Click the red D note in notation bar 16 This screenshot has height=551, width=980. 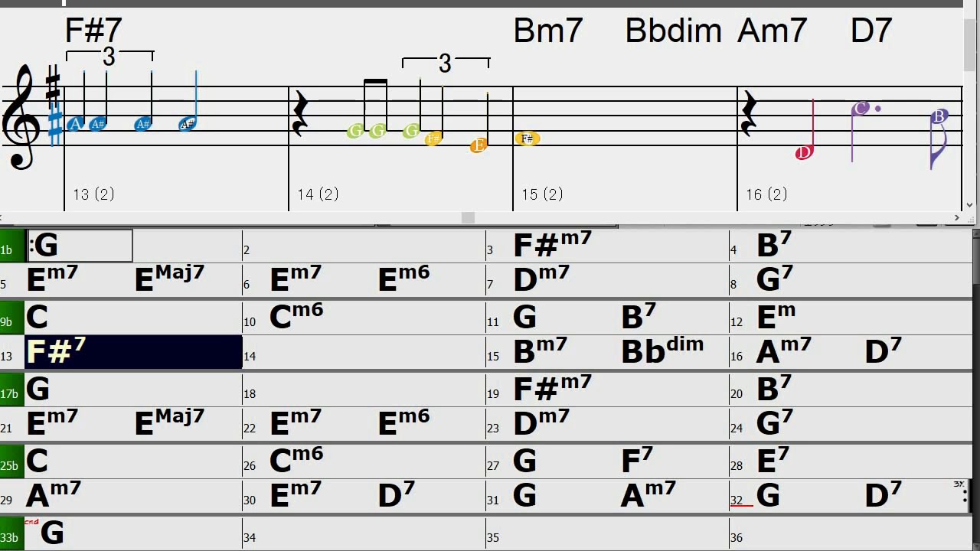tap(803, 153)
